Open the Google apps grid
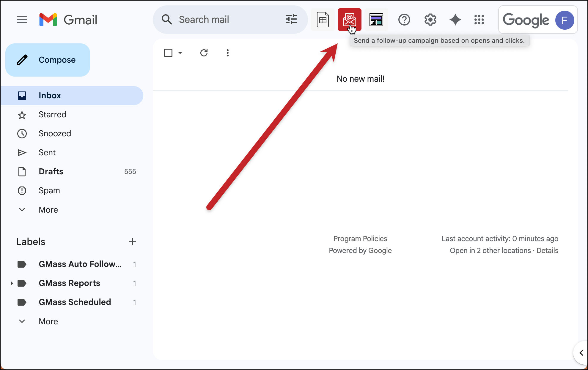 [479, 20]
